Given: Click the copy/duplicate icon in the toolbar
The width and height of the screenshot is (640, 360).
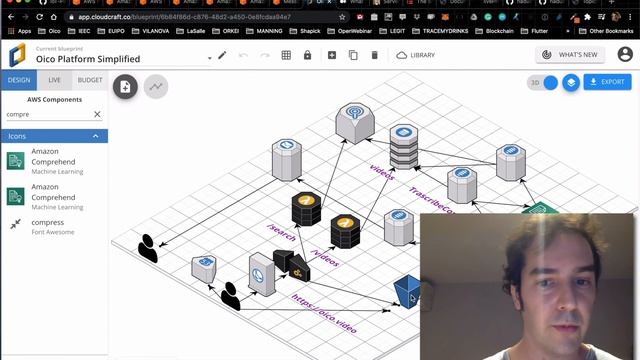Looking at the screenshot, I should [353, 55].
